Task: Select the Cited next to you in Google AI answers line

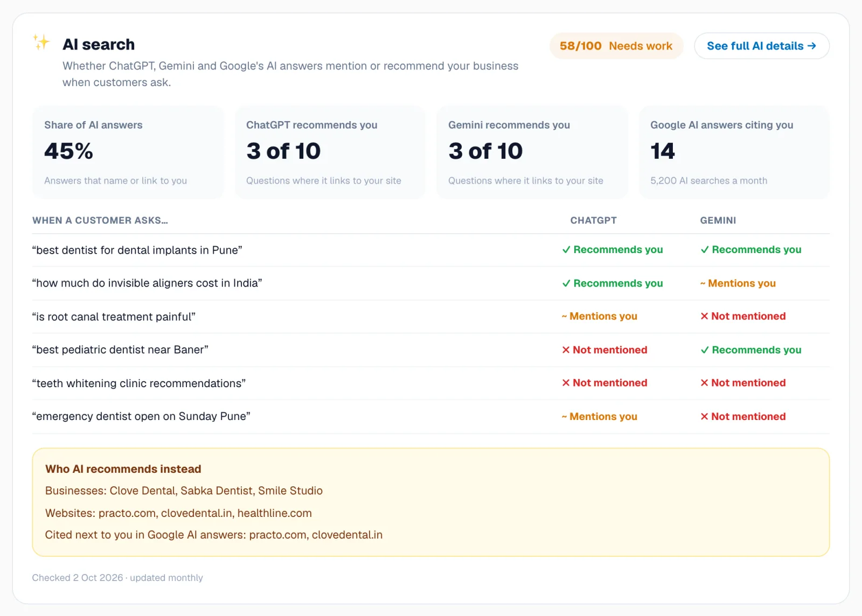Action: tap(214, 535)
